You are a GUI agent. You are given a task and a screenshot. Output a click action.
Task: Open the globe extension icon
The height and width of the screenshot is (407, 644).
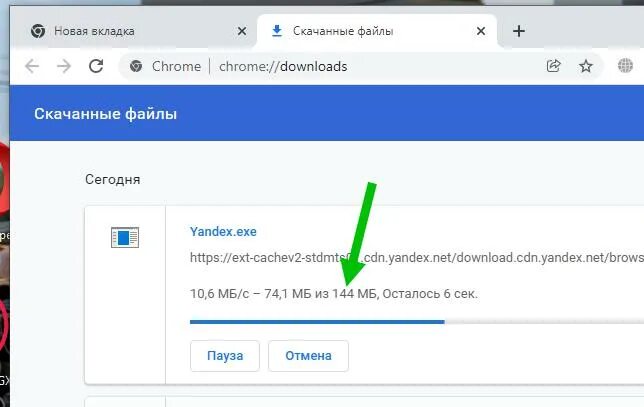pyautogui.click(x=625, y=66)
